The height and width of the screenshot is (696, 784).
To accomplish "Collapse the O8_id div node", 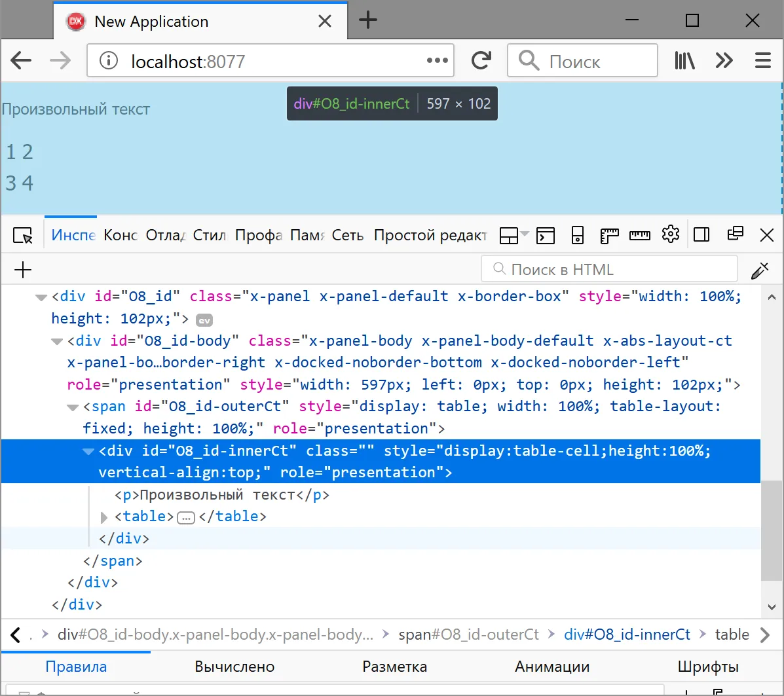I will (x=41, y=297).
